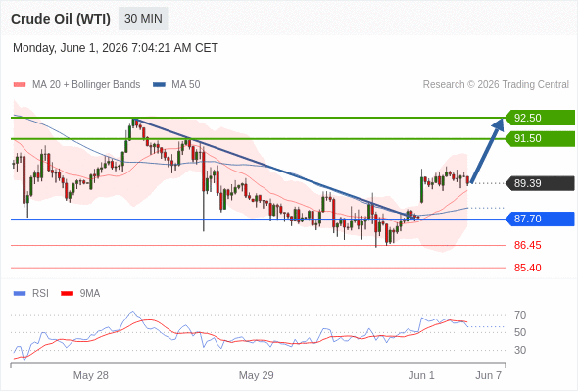Click the Jun 7 date axis label
This screenshot has width=578, height=392.
click(489, 375)
